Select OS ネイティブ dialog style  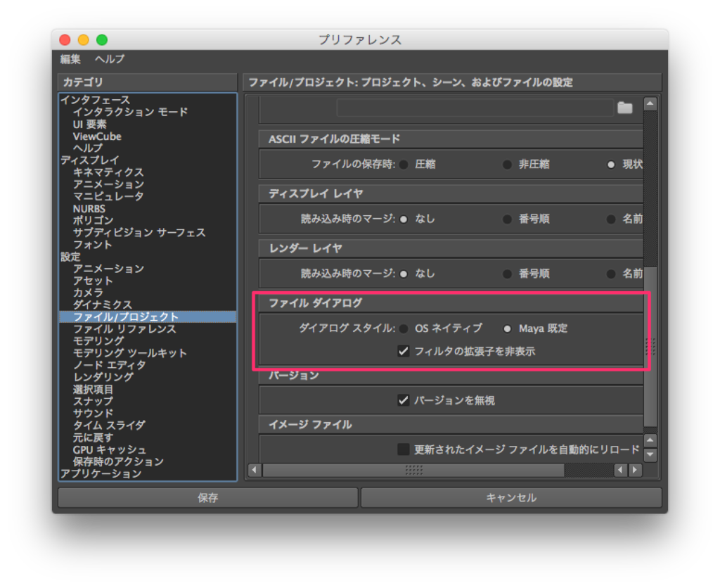[x=404, y=328]
